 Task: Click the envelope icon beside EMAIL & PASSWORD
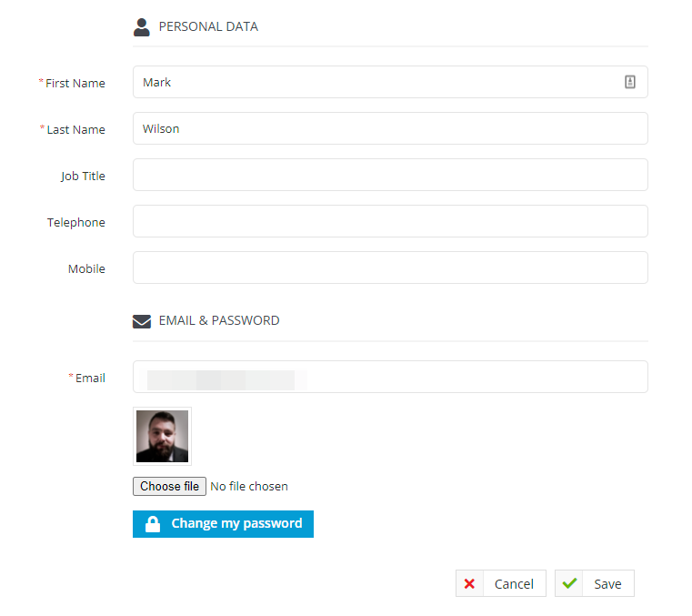tap(142, 321)
